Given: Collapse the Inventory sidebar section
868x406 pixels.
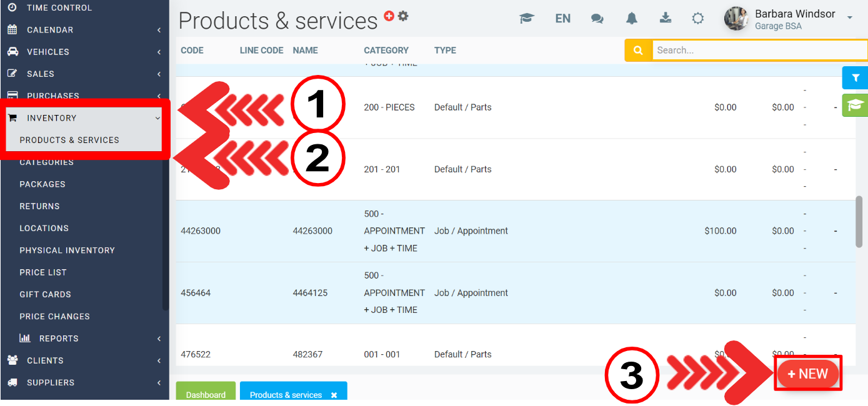Looking at the screenshot, I should coord(84,118).
